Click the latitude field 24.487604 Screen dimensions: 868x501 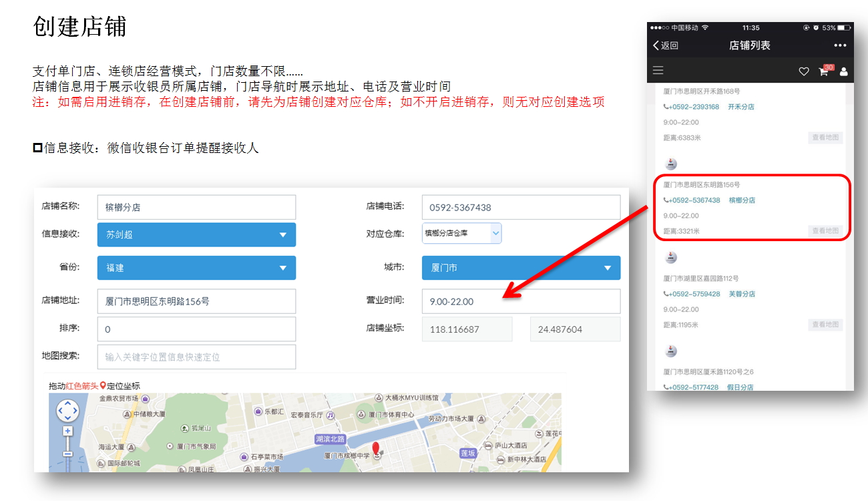coord(575,329)
